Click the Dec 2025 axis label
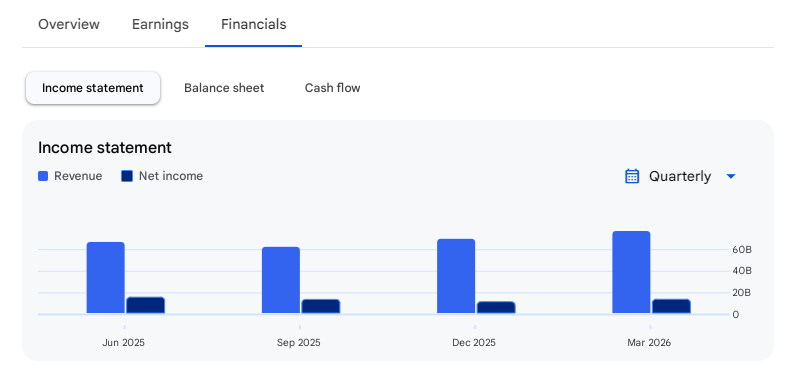 [x=474, y=343]
